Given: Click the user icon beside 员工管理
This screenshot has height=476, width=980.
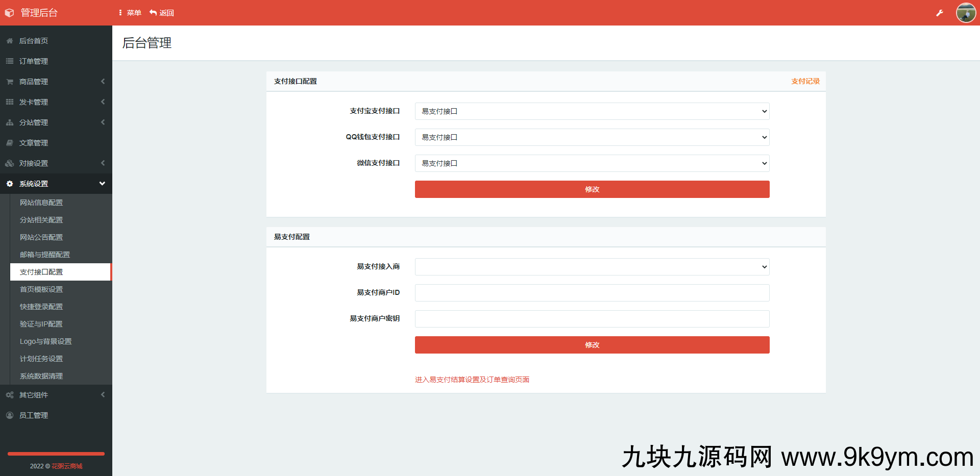Looking at the screenshot, I should [x=10, y=415].
